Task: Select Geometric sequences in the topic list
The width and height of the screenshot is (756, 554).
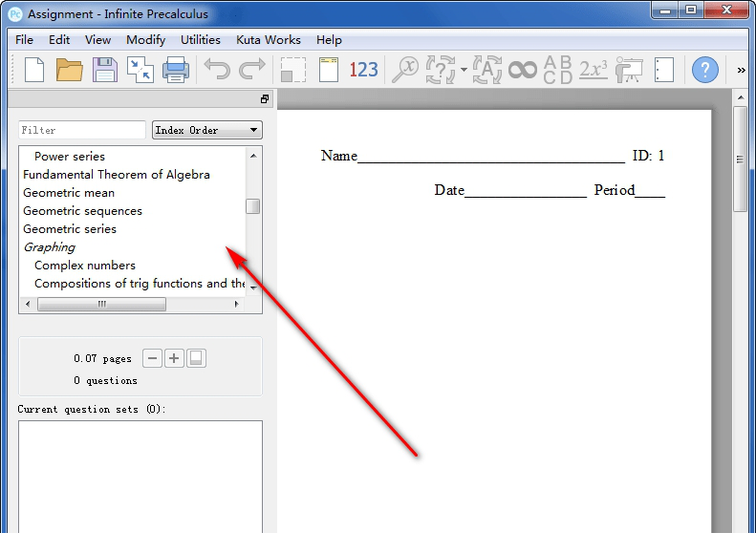Action: (x=82, y=211)
